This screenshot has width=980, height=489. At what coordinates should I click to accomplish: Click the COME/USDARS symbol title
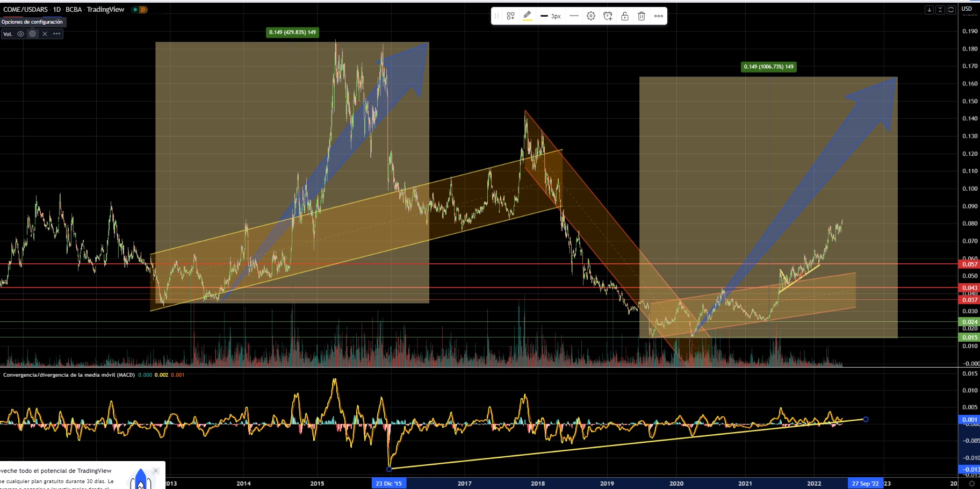pos(26,9)
